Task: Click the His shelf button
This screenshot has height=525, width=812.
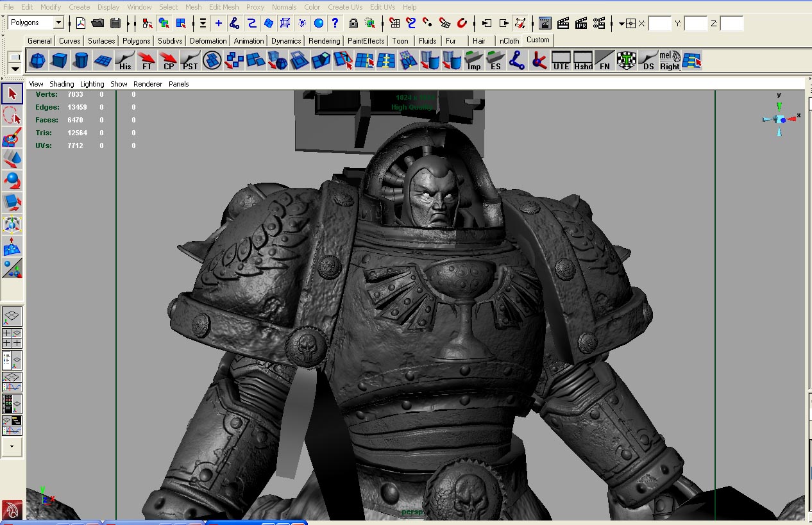Action: 125,61
